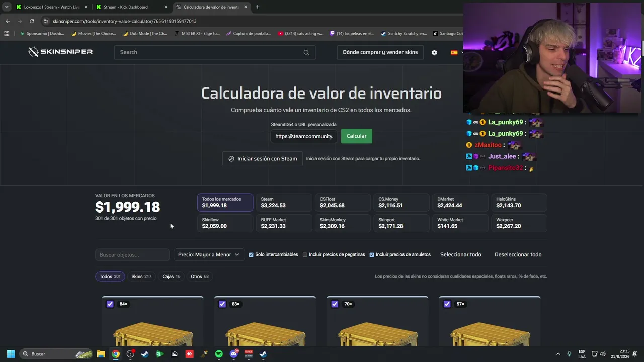
Task: Select the Todos 301 filter tab
Action: pyautogui.click(x=110, y=276)
